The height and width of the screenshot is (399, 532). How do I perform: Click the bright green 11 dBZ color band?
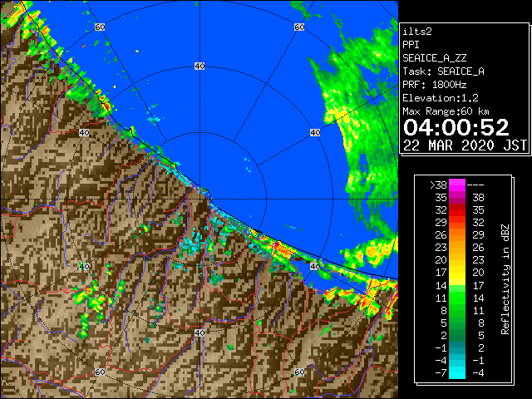[x=457, y=298]
